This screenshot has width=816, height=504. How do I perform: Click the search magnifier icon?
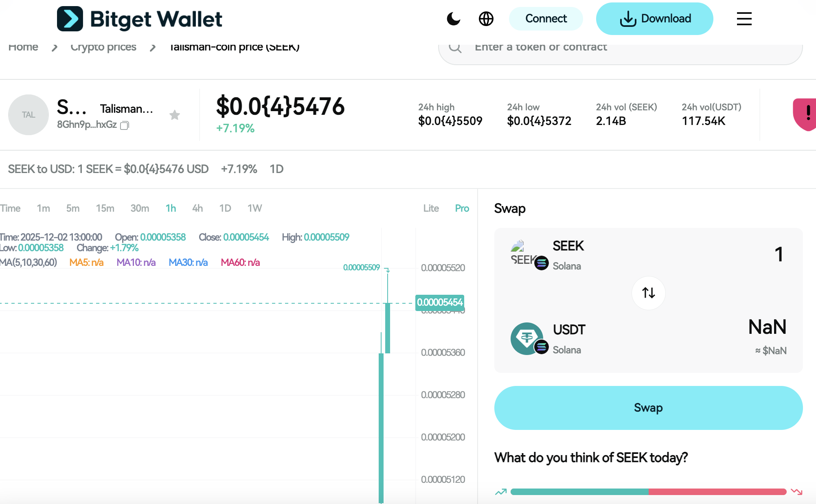pyautogui.click(x=455, y=47)
